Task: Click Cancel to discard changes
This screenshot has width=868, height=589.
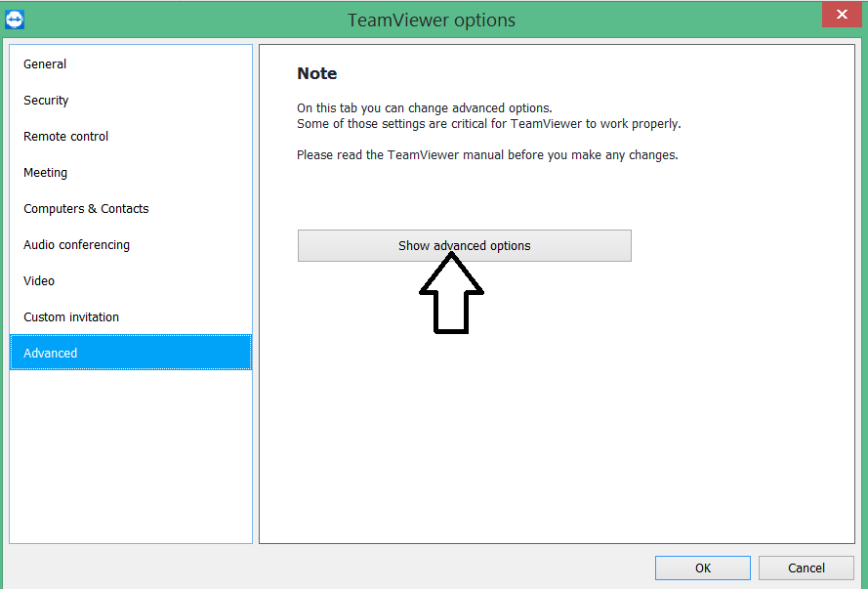Action: point(806,568)
